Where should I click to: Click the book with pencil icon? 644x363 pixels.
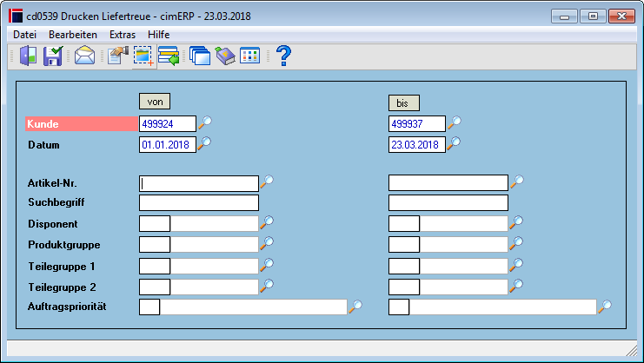(x=225, y=56)
